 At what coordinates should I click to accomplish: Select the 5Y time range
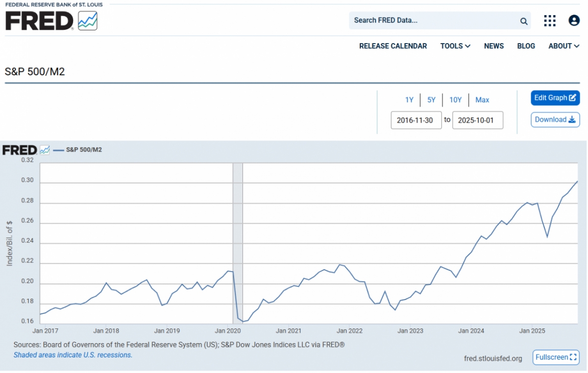point(431,100)
